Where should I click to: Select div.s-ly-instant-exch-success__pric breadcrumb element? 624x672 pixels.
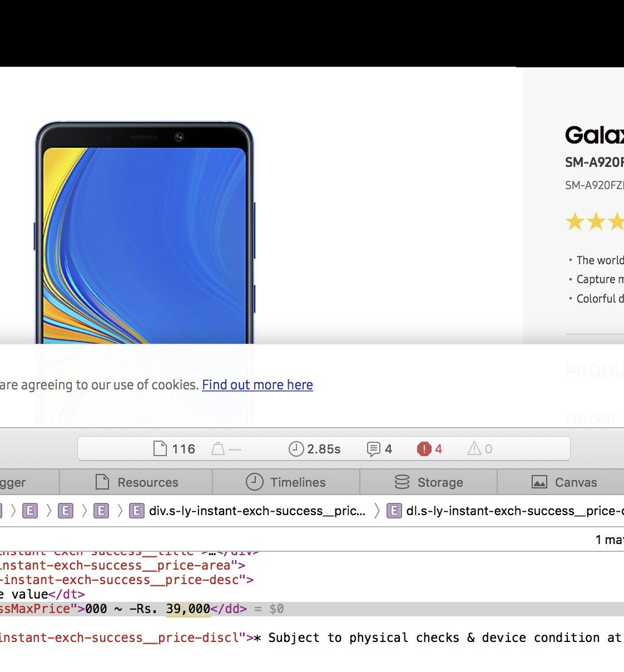(247, 511)
